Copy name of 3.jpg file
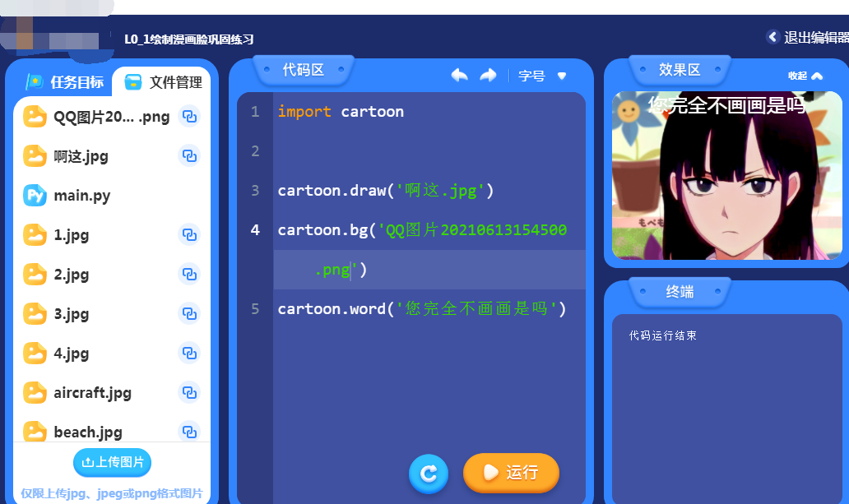Image resolution: width=849 pixels, height=504 pixels. click(189, 314)
